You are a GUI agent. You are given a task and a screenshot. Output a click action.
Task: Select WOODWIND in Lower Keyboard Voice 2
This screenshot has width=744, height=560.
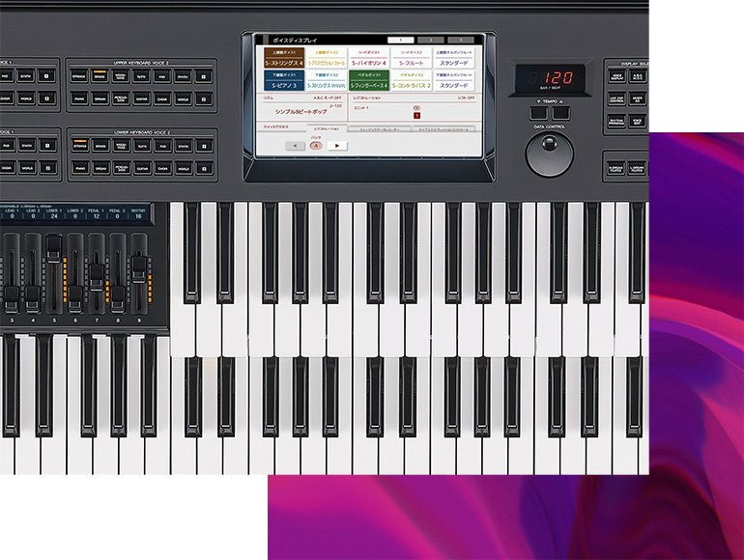click(x=122, y=146)
